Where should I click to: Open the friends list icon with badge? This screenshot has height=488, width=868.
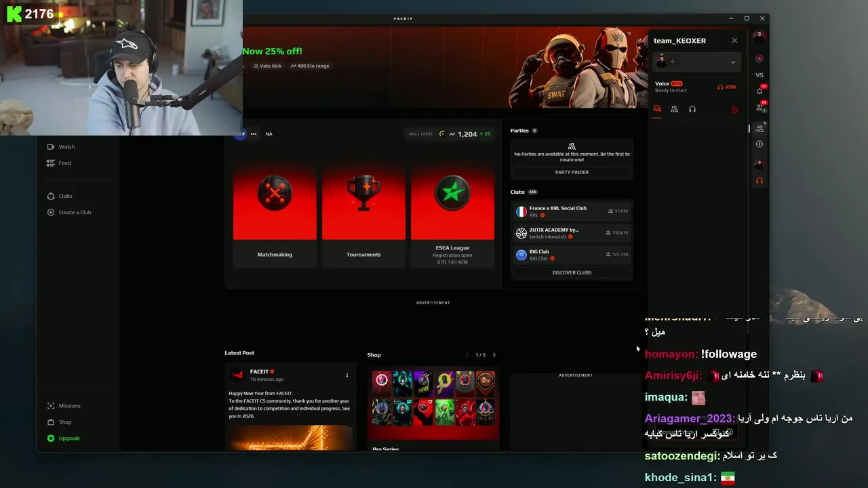point(759,106)
